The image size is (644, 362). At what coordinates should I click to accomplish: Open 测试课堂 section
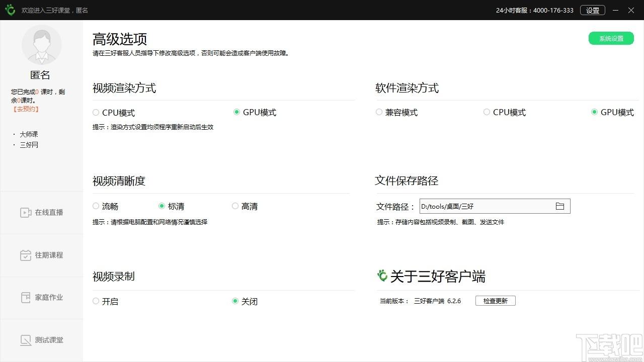coord(42,340)
